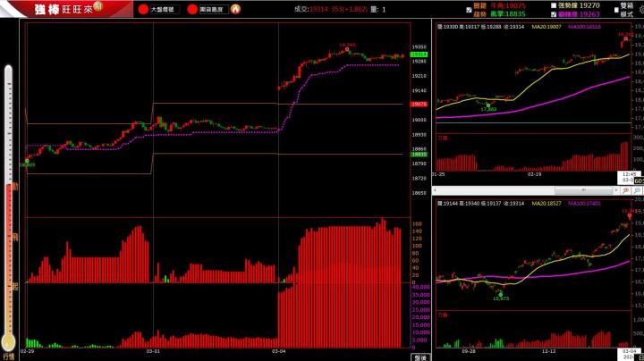Open the 期貨熱度 panel
Viewport: 644px width, 361px height.
212,9
